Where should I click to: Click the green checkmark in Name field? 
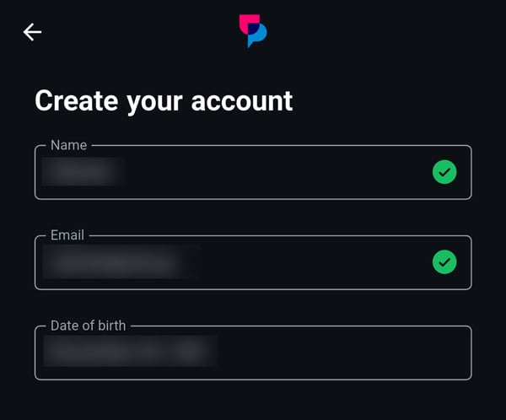pos(444,172)
